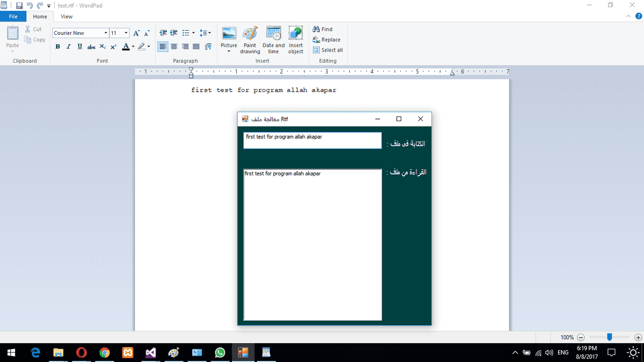
Task: Open WhatsApp from the taskbar
Action: tap(220, 353)
